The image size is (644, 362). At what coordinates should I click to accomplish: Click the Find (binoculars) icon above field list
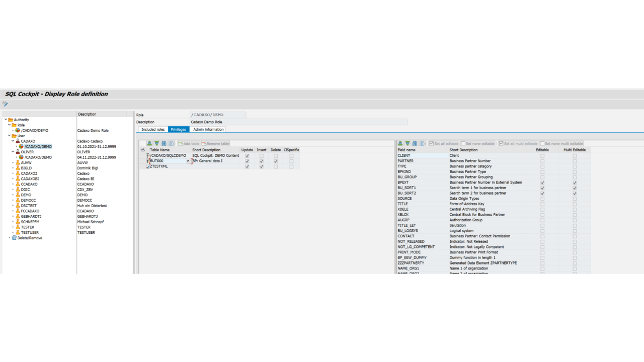coord(415,143)
